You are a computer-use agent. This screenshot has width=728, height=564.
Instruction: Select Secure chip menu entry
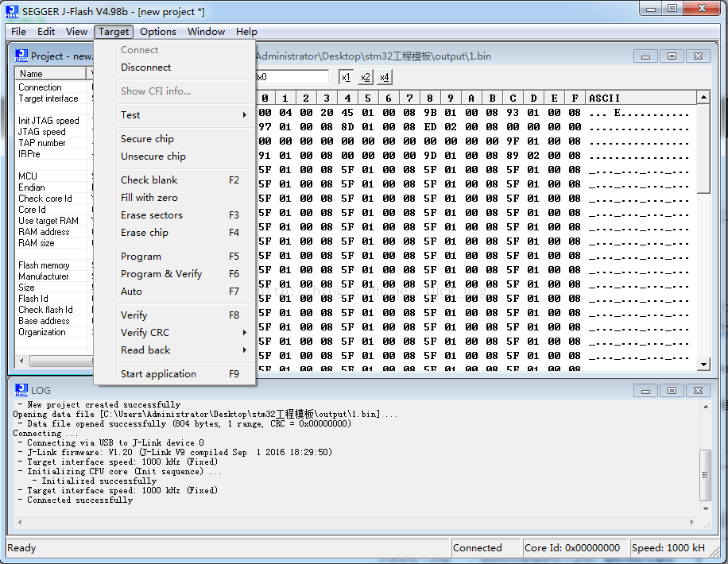[x=185, y=139]
